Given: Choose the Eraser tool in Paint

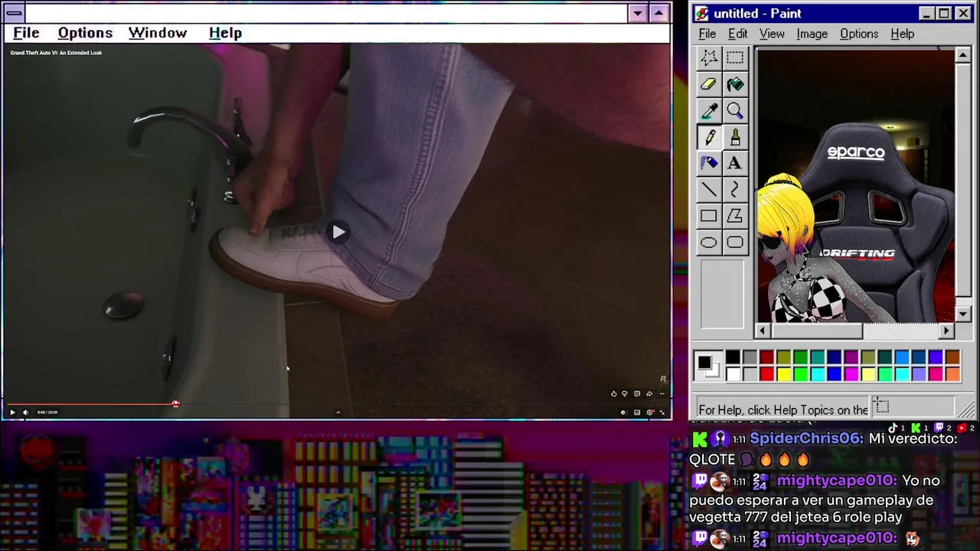Looking at the screenshot, I should coord(709,84).
